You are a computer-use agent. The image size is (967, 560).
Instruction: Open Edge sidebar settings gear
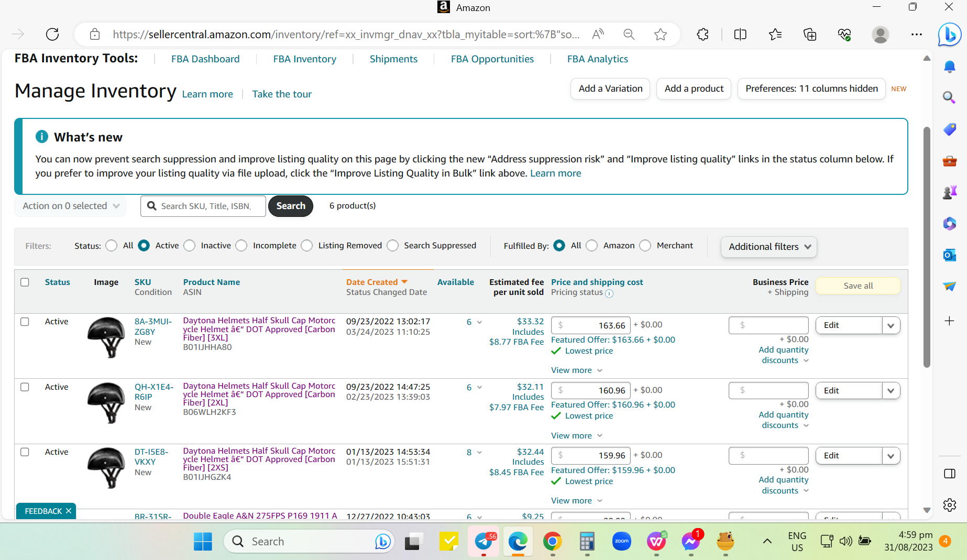click(949, 505)
